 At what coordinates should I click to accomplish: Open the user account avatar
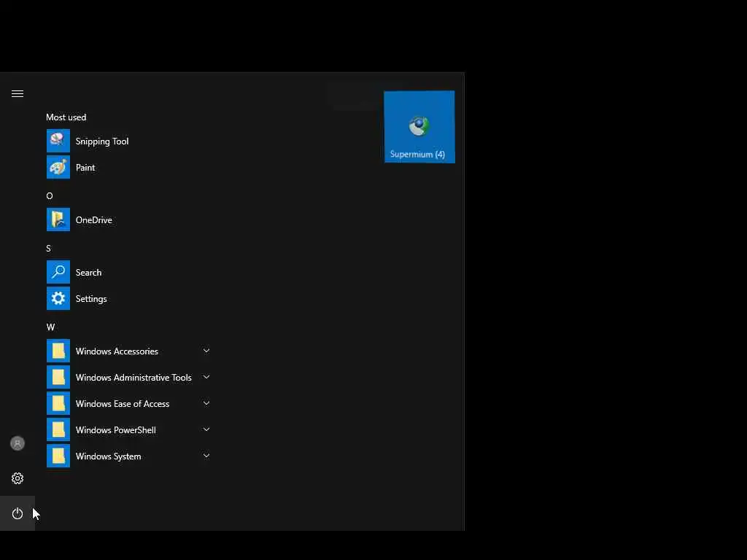(18, 443)
